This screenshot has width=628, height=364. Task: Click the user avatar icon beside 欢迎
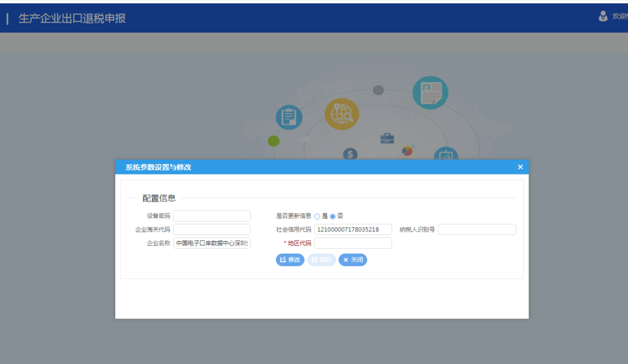pos(603,16)
